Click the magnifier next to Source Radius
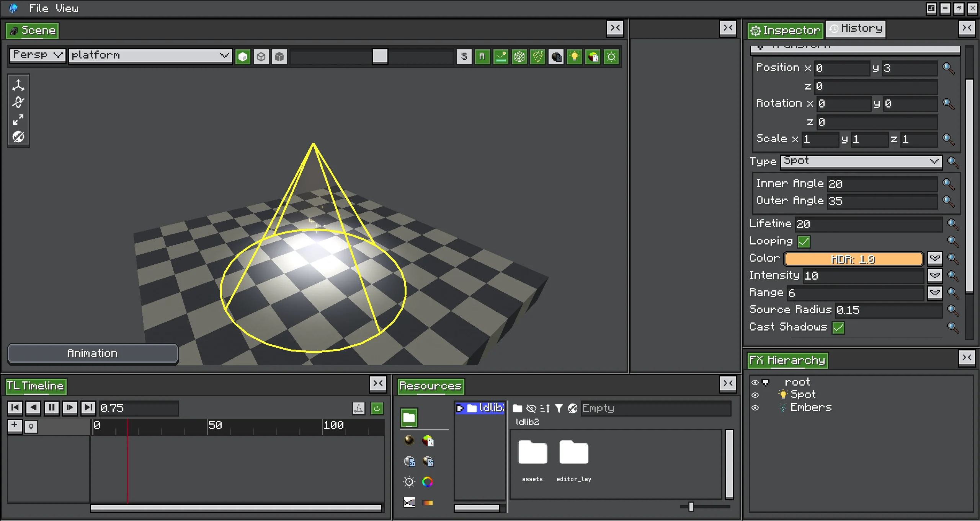This screenshot has height=521, width=980. point(953,310)
